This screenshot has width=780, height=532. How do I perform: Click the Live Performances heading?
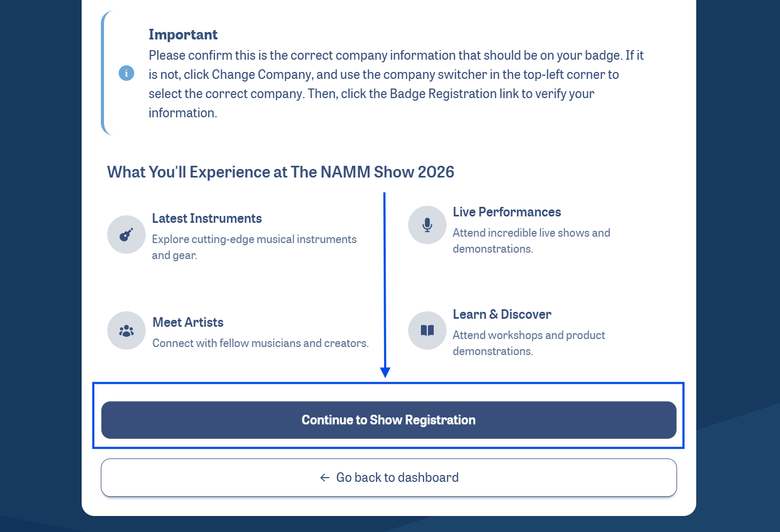coord(507,212)
